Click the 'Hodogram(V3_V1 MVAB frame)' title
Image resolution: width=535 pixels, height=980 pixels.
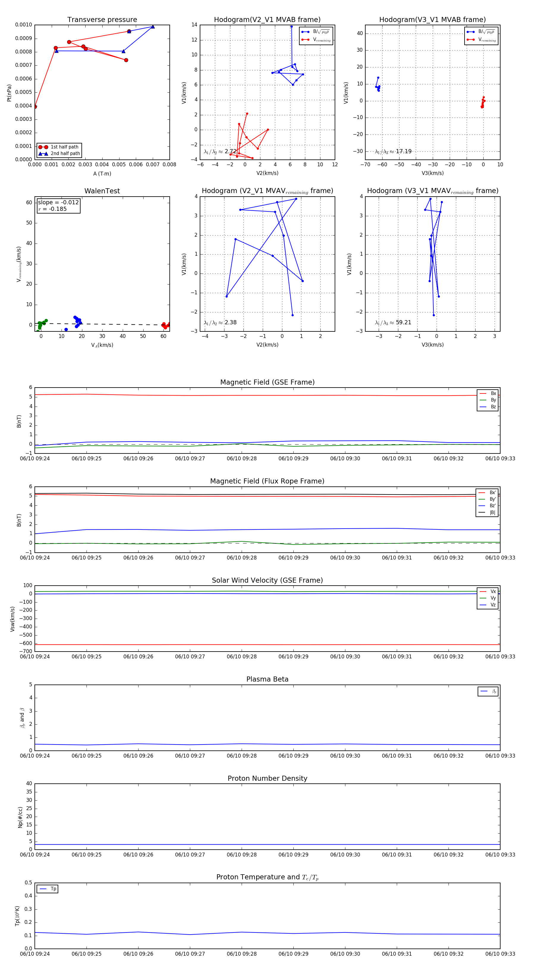(432, 20)
